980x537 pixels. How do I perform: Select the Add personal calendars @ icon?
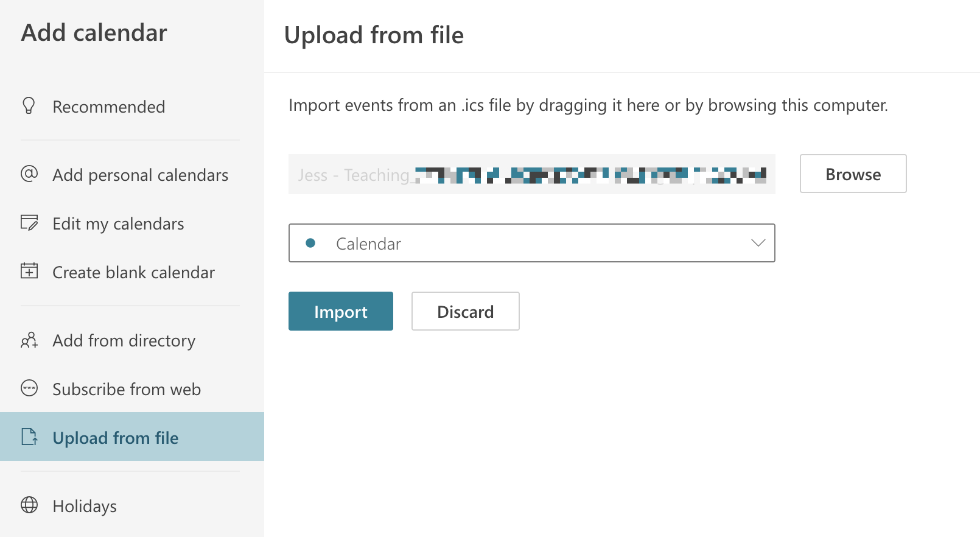click(x=28, y=175)
